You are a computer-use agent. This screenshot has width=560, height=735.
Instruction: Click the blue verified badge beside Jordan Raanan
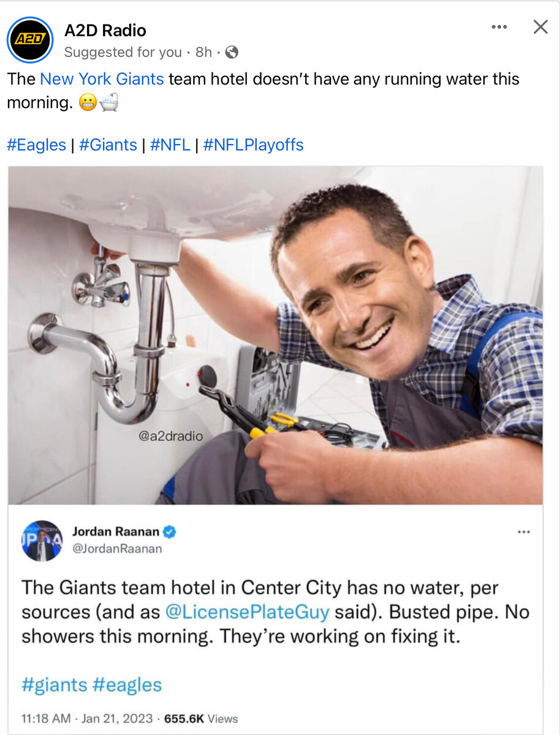[170, 532]
